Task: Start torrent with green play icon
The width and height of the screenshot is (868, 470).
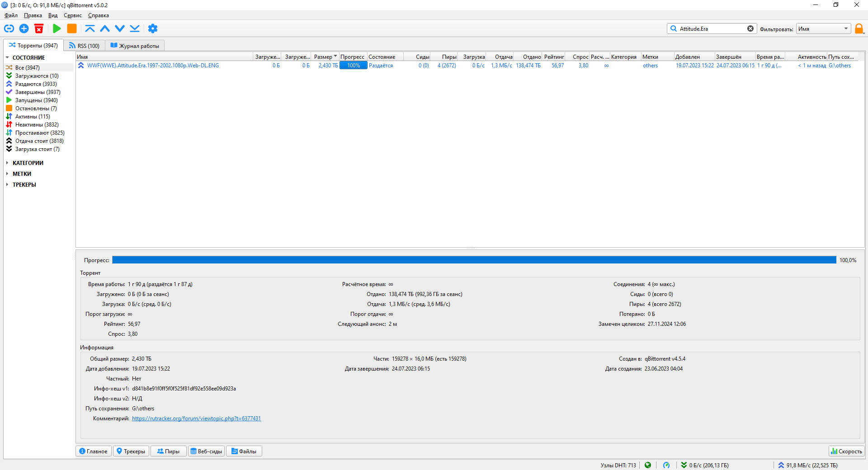Action: pyautogui.click(x=57, y=28)
